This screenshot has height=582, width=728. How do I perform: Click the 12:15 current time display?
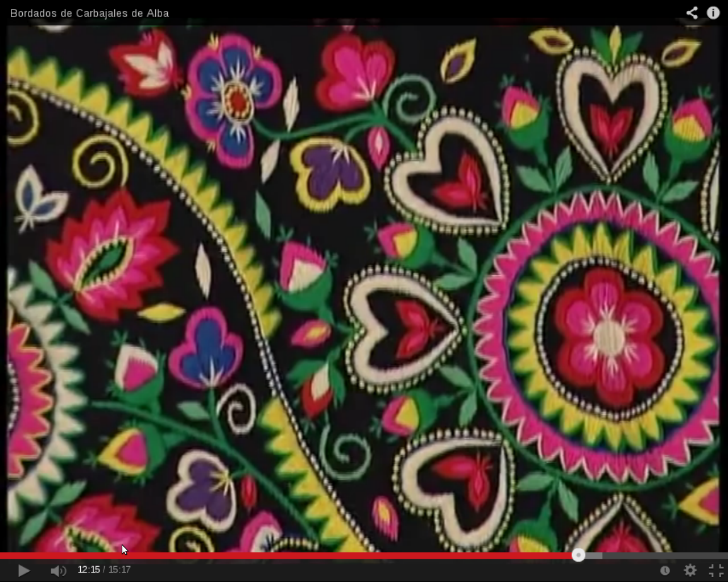tap(89, 569)
